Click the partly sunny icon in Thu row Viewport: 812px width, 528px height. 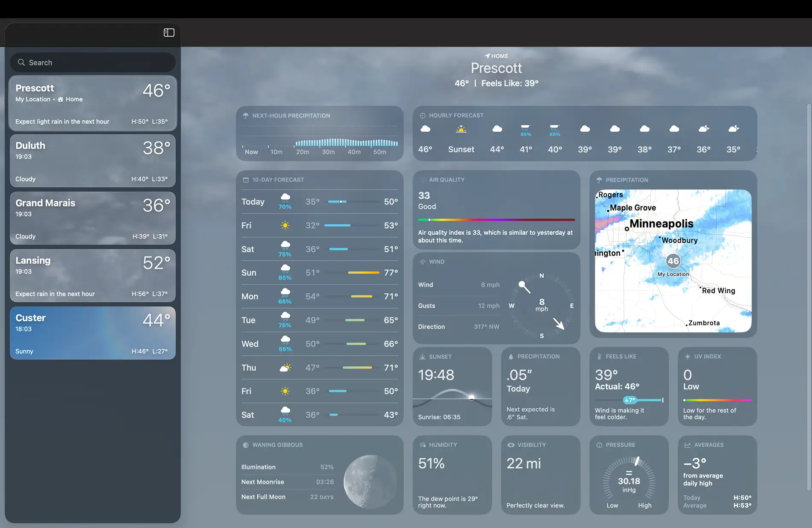(285, 368)
